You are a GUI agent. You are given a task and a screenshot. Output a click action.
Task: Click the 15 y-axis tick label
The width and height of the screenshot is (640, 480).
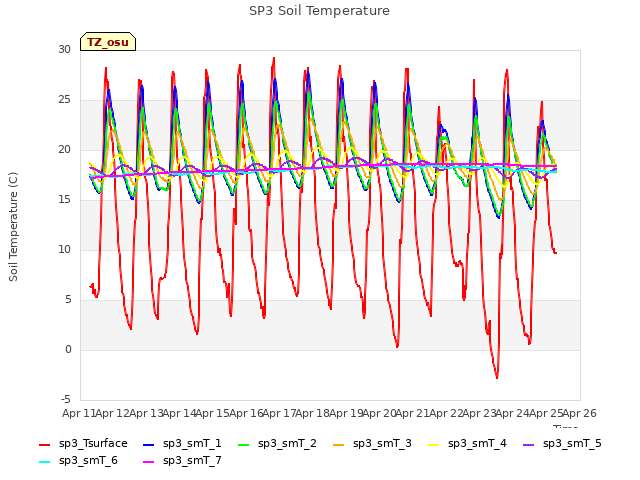tap(64, 199)
